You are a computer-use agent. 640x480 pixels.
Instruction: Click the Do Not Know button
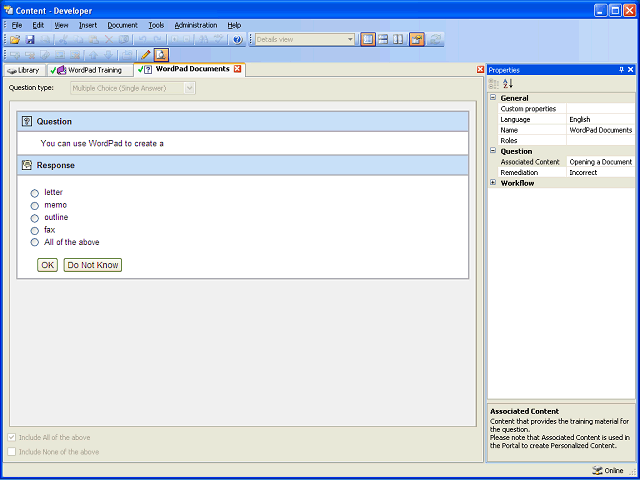(x=93, y=265)
